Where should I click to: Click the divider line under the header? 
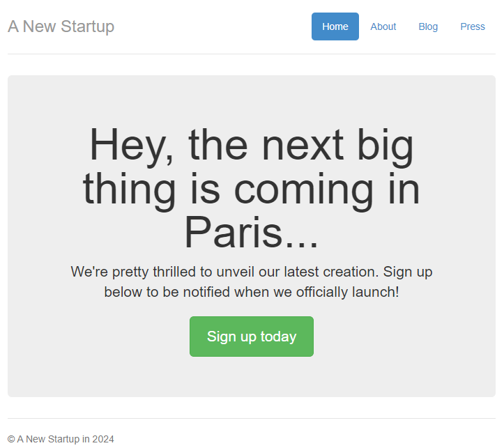pos(251,54)
